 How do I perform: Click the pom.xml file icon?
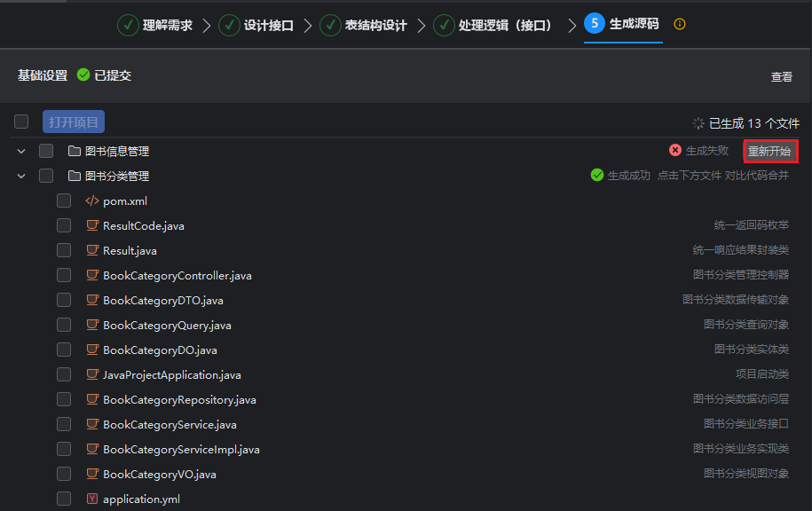pyautogui.click(x=91, y=201)
